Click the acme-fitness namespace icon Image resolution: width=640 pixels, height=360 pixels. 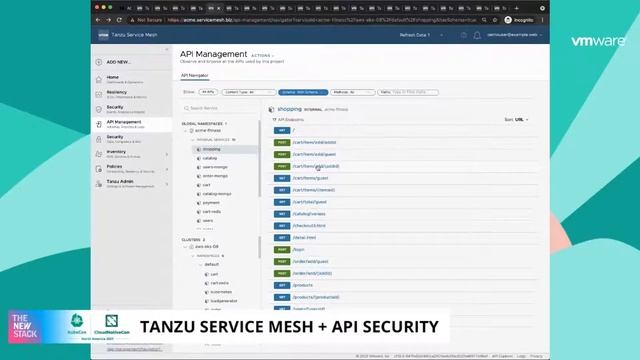(191, 131)
